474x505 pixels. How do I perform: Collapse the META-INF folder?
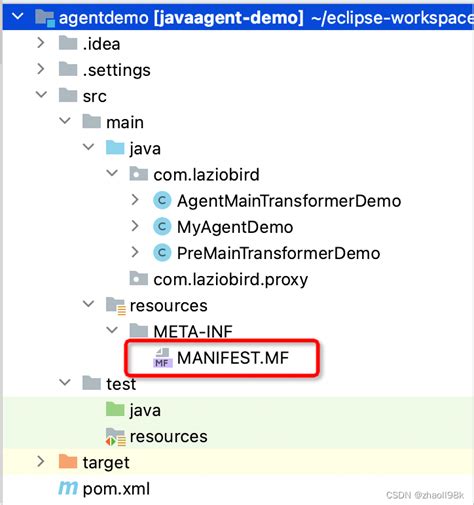(112, 330)
